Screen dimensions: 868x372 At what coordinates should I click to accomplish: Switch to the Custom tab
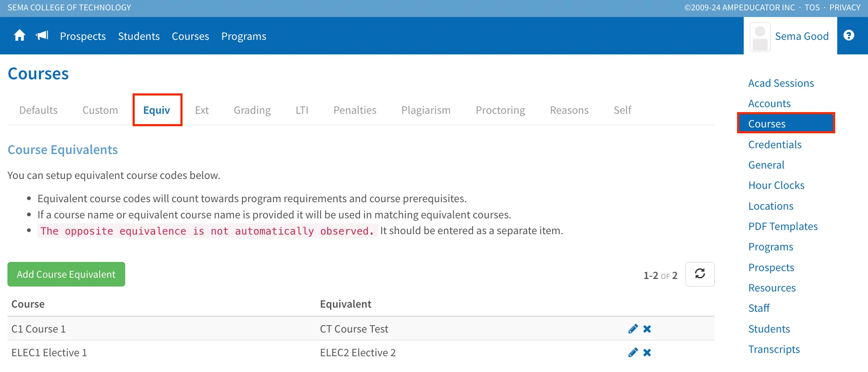[x=100, y=110]
